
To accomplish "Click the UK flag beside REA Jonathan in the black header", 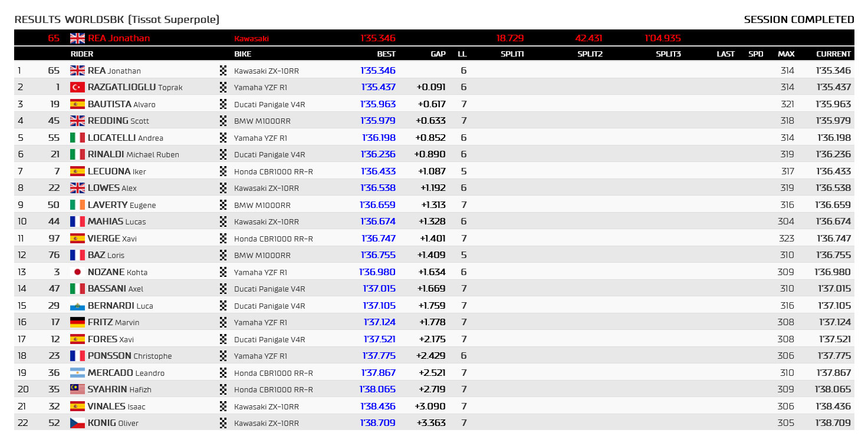I will click(77, 38).
